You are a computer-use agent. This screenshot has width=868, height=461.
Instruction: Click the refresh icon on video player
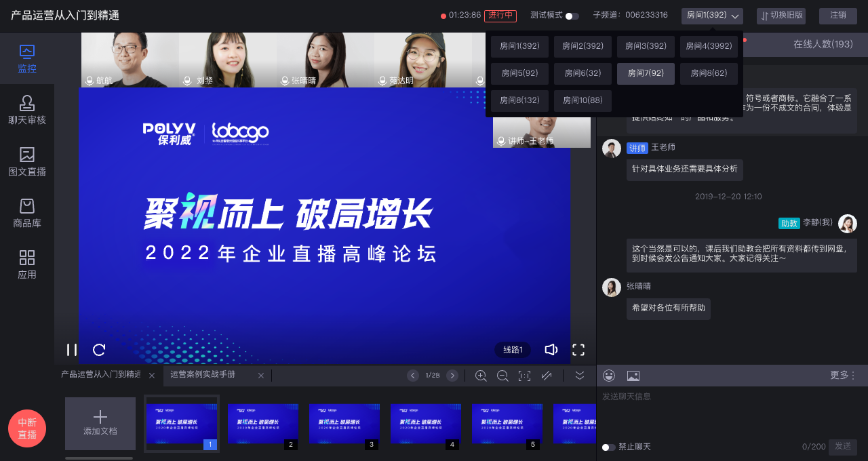pos(99,350)
